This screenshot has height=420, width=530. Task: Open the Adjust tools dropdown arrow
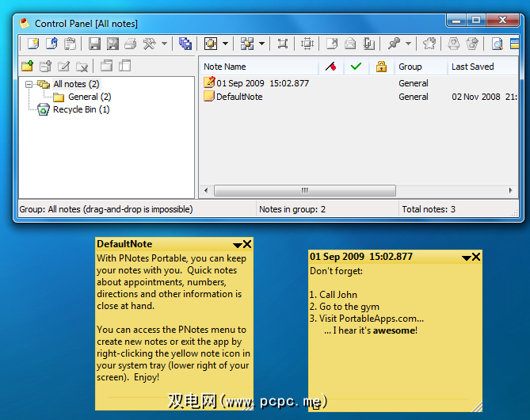[164, 44]
